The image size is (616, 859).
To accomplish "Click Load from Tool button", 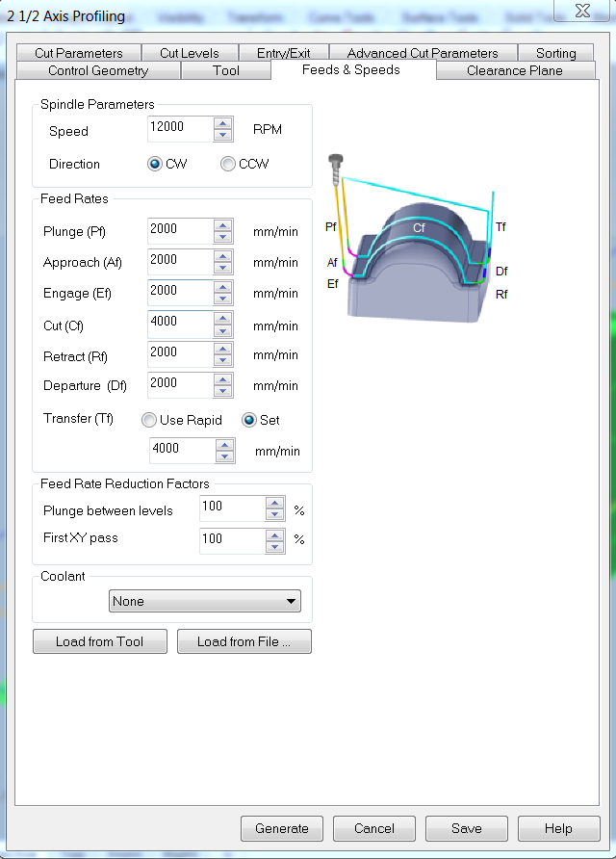I will click(100, 641).
